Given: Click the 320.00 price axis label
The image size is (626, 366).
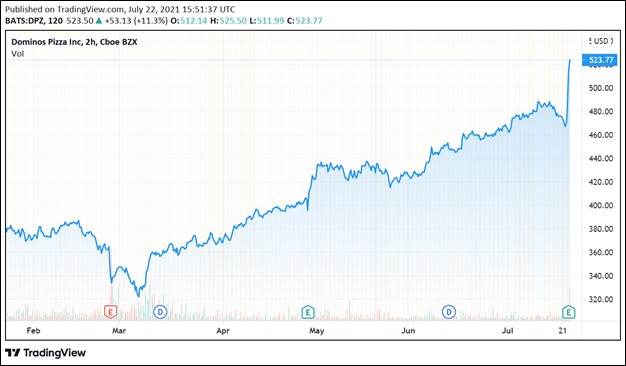Looking at the screenshot, I should point(601,299).
